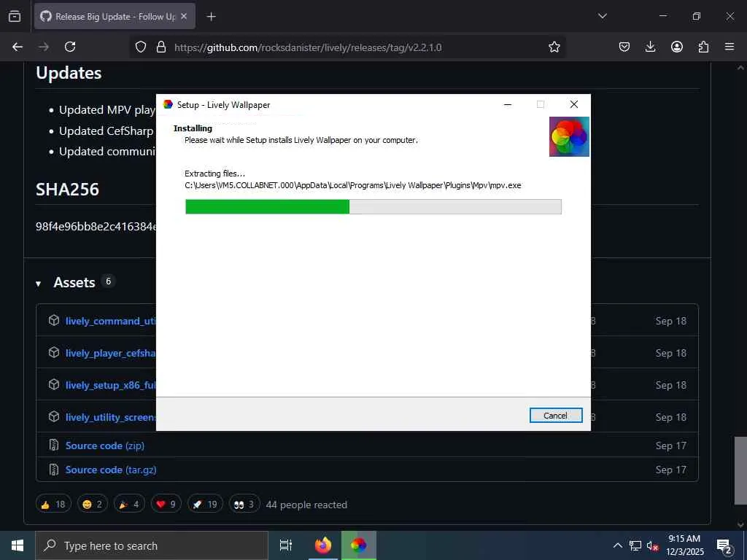The width and height of the screenshot is (747, 560).
Task: Save page to Pocket
Action: click(624, 47)
